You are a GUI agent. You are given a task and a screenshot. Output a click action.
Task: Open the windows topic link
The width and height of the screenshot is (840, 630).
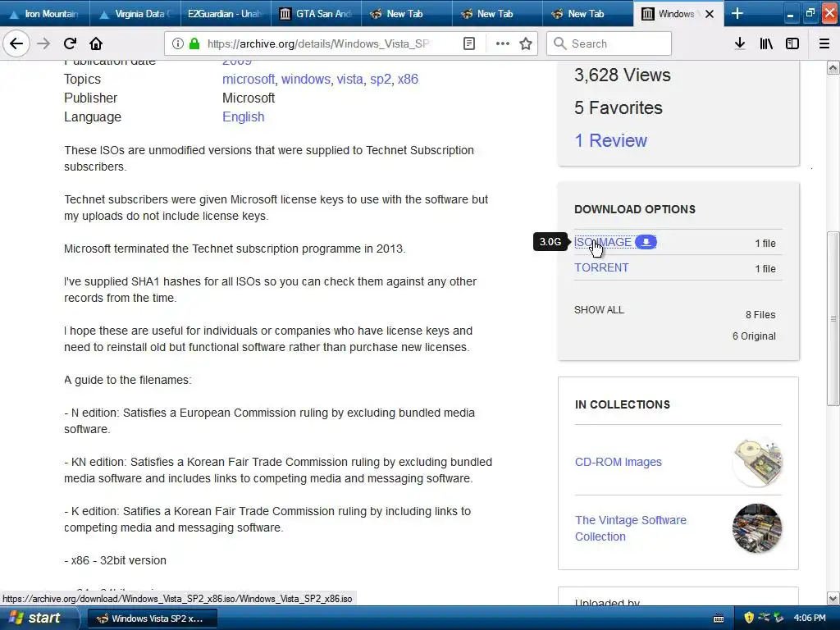[x=306, y=80]
